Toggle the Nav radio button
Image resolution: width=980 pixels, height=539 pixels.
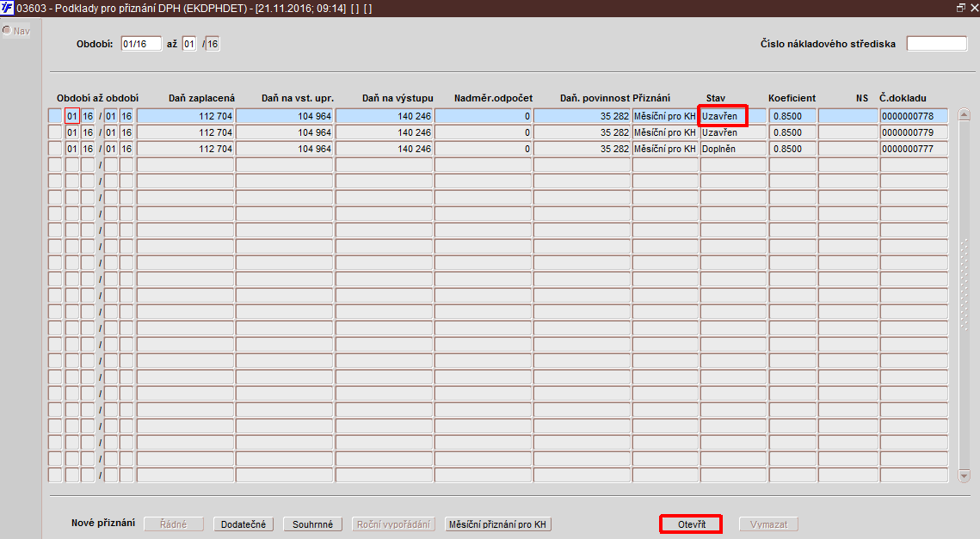tap(7, 31)
